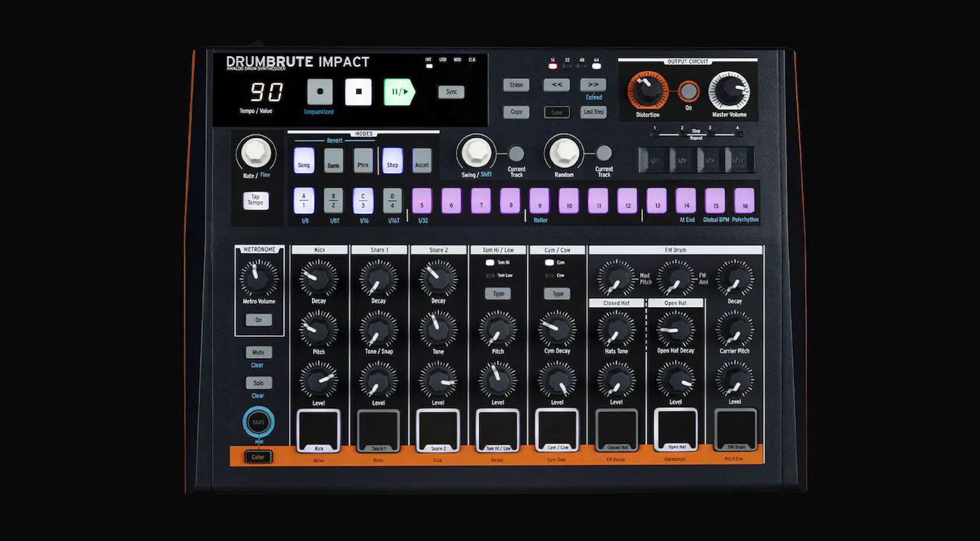Enable the metronome with its On button
The image size is (980, 541).
pos(259,320)
